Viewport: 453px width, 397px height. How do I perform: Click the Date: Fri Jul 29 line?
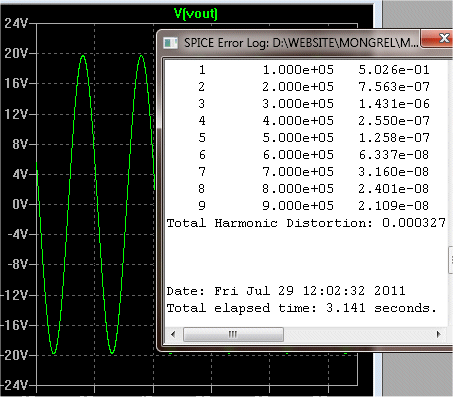point(286,291)
